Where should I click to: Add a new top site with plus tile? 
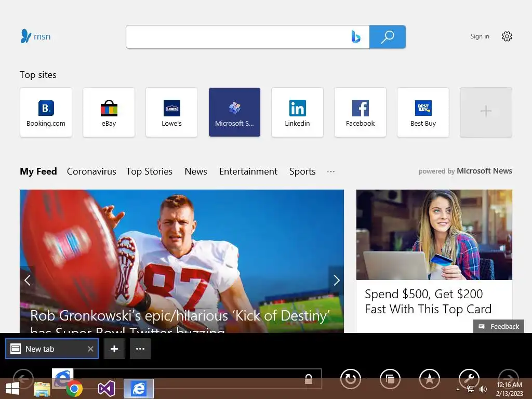coord(486,112)
